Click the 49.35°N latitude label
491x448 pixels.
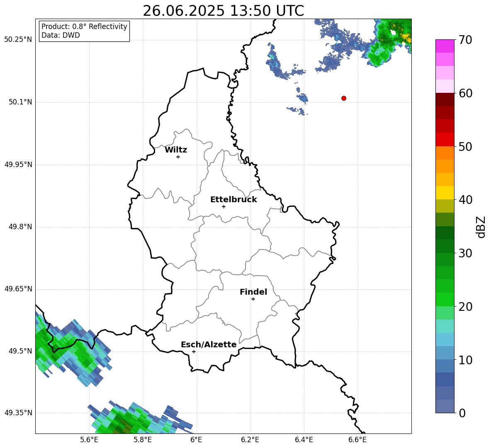coord(18,413)
